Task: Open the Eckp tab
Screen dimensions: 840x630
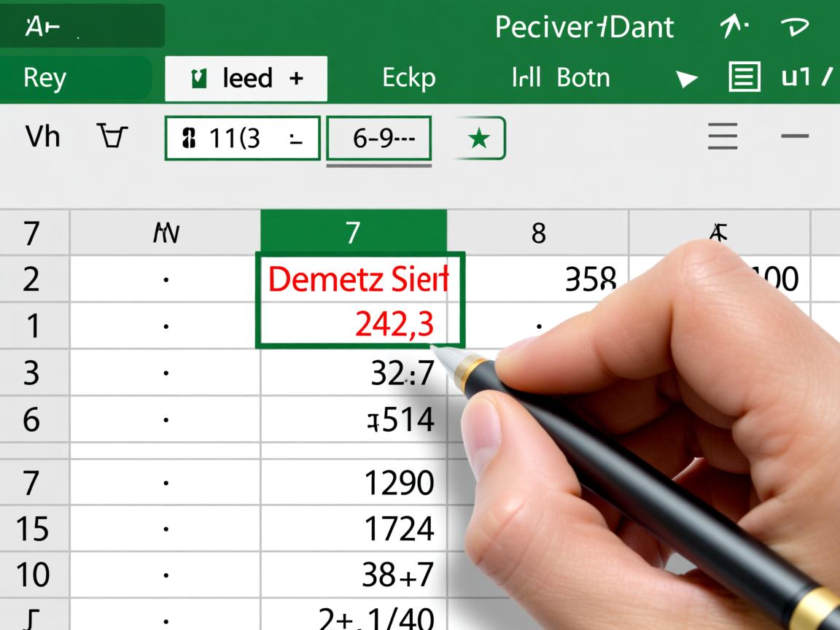Action: [x=408, y=78]
